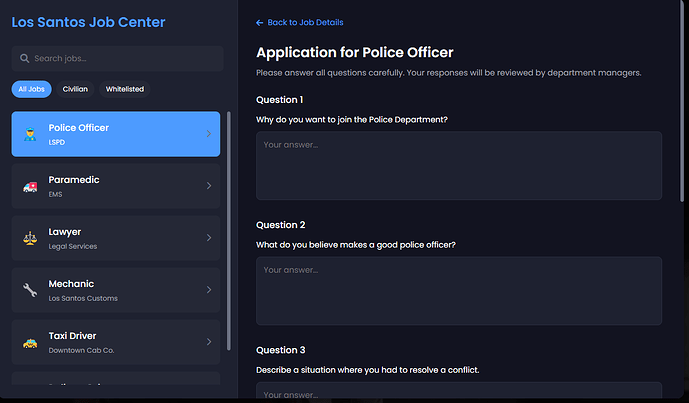Click the Question 3 label
This screenshot has width=689, height=403.
click(280, 350)
